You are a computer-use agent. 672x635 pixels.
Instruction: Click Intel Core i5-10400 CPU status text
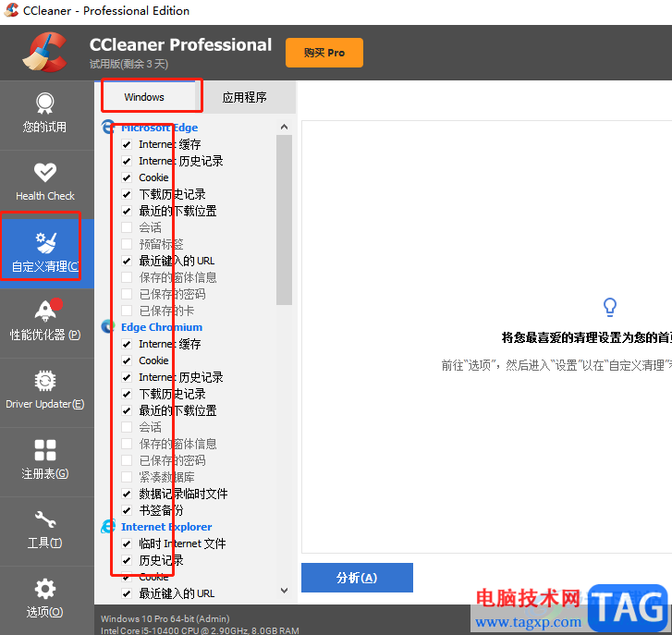[200, 630]
